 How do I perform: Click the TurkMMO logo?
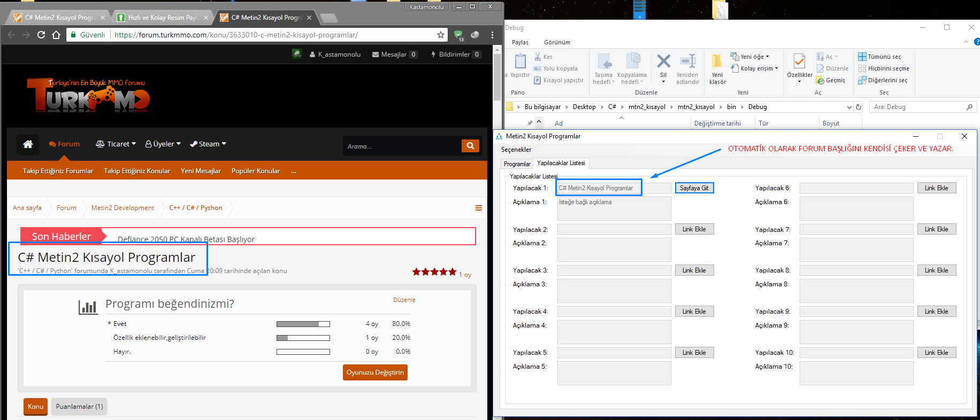[x=88, y=95]
